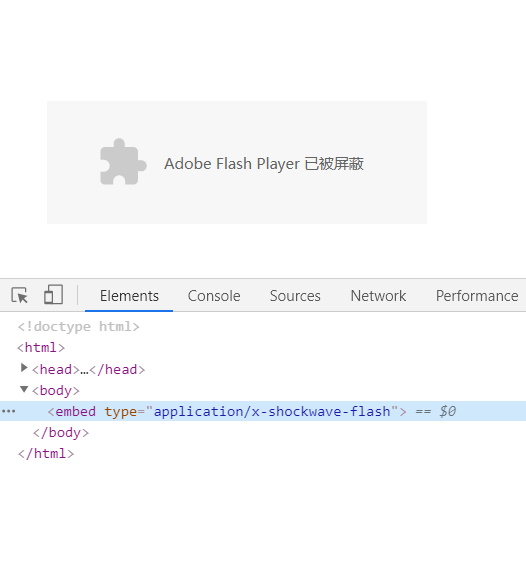This screenshot has height=567, width=526.
Task: Switch to the Console tab
Action: pyautogui.click(x=214, y=296)
